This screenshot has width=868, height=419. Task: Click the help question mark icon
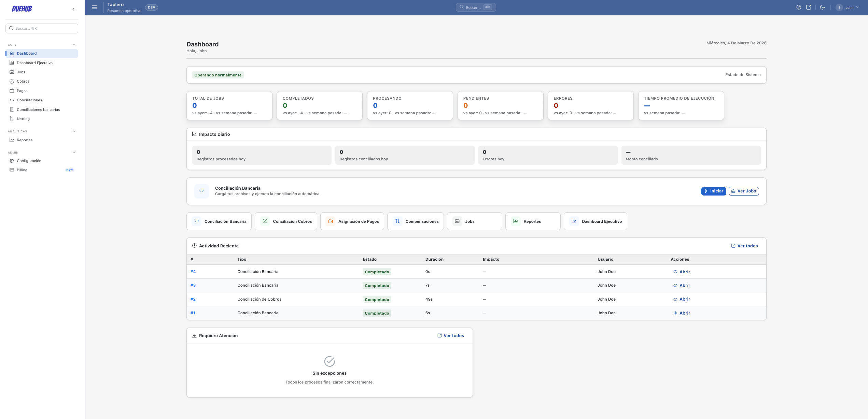pos(798,7)
